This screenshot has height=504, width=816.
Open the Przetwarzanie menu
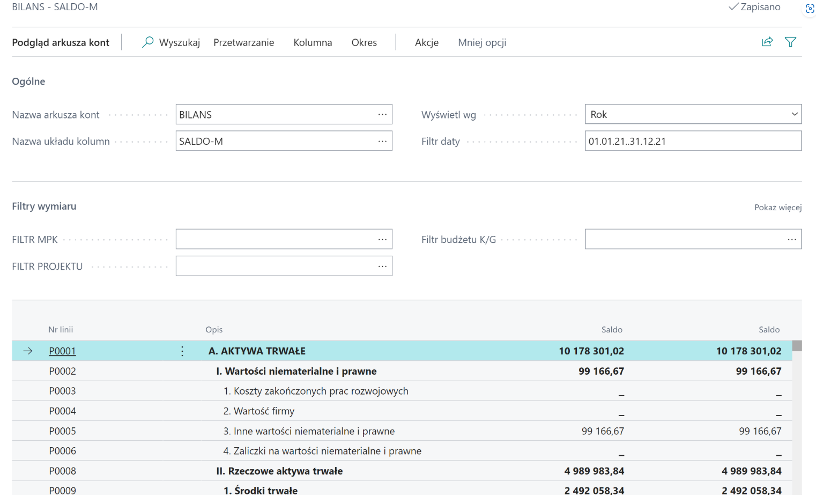(x=243, y=42)
